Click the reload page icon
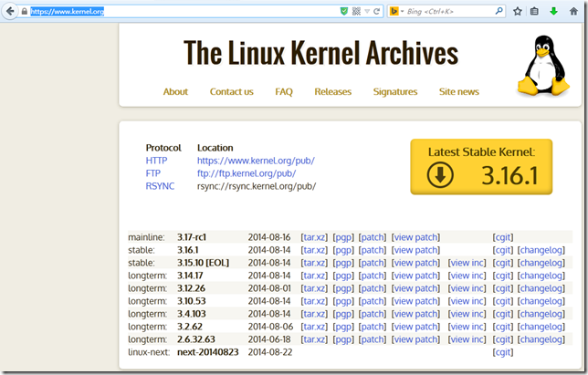588x375 pixels. click(x=376, y=11)
